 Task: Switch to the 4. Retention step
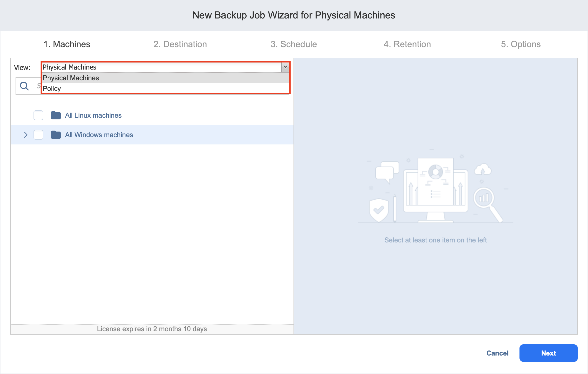pos(407,44)
